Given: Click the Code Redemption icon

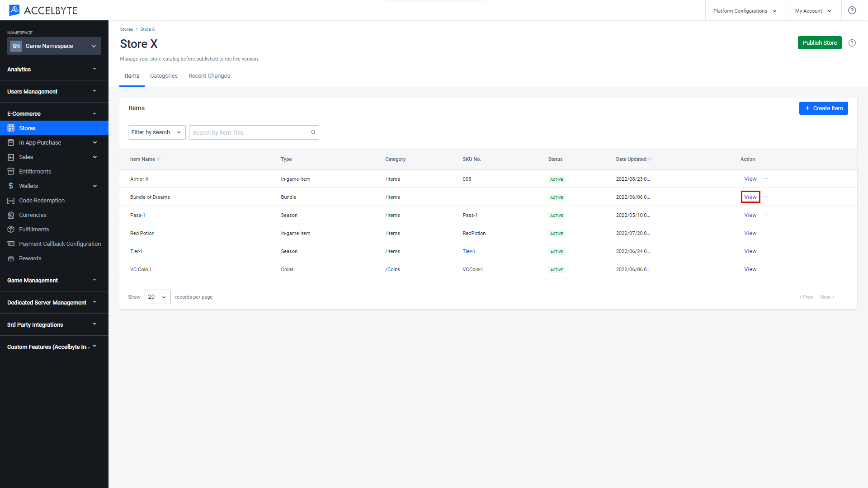Looking at the screenshot, I should (x=11, y=201).
